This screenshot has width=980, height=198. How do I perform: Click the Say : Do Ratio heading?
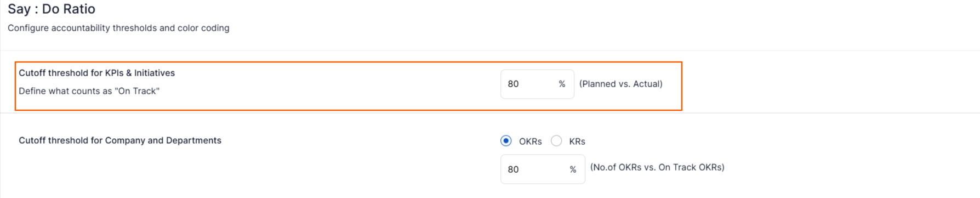52,9
